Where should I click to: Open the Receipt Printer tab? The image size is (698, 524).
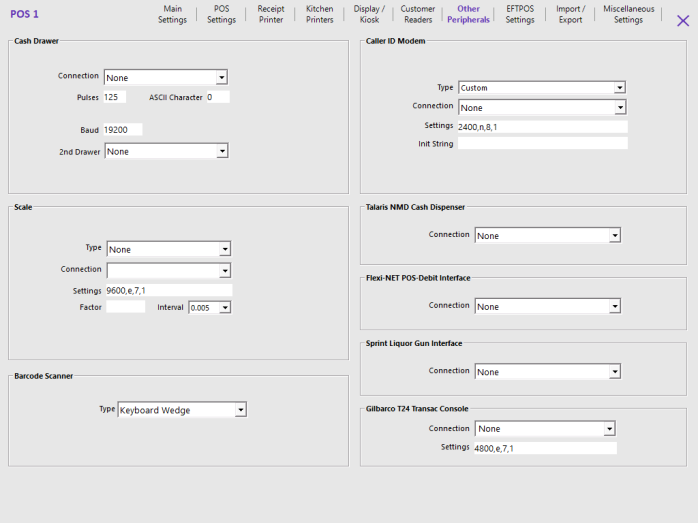pos(271,14)
